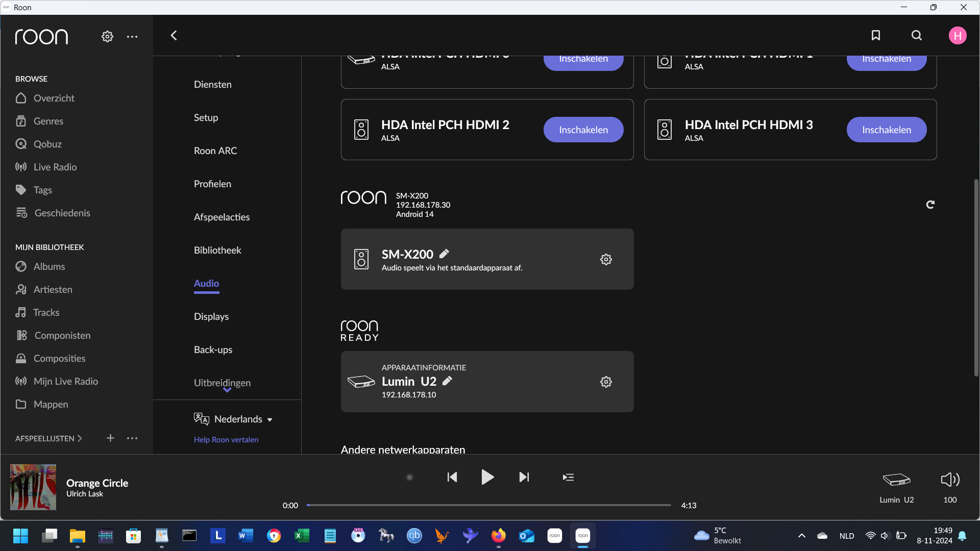Switch to Profielen settings tab
Viewport: 980px width, 551px height.
pyautogui.click(x=212, y=184)
